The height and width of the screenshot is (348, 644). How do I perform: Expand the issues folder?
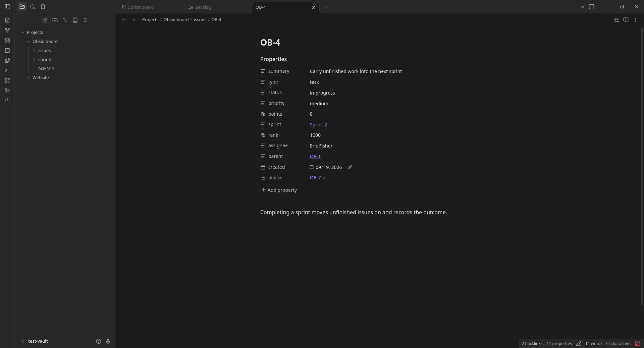point(34,51)
